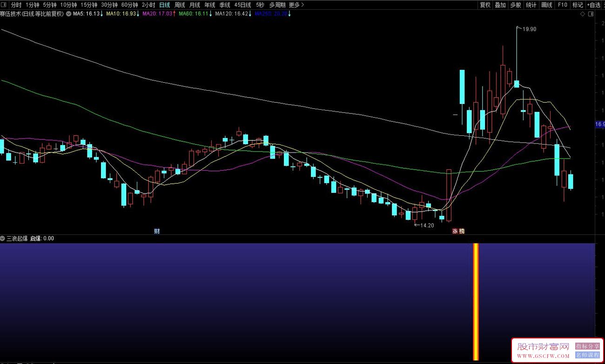Viewport: 605px width, 364px height.
Task: Click the 19.90 high price label
Action: 529,29
